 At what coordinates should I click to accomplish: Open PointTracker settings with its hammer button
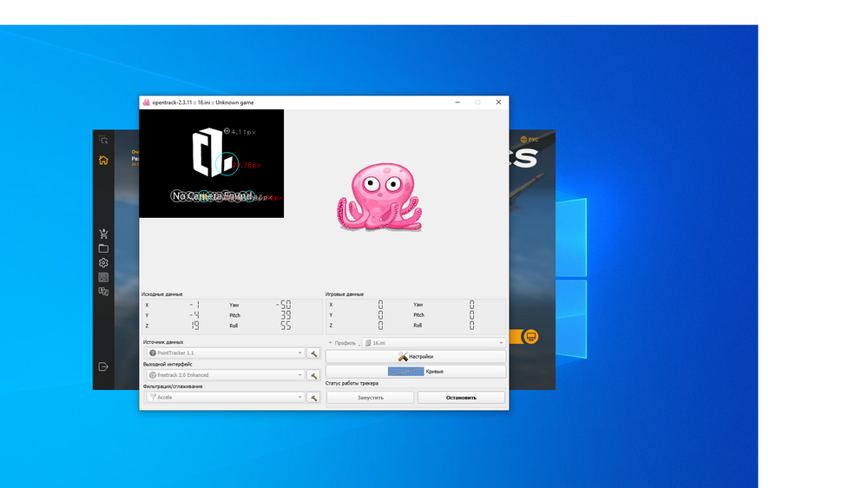pyautogui.click(x=313, y=353)
